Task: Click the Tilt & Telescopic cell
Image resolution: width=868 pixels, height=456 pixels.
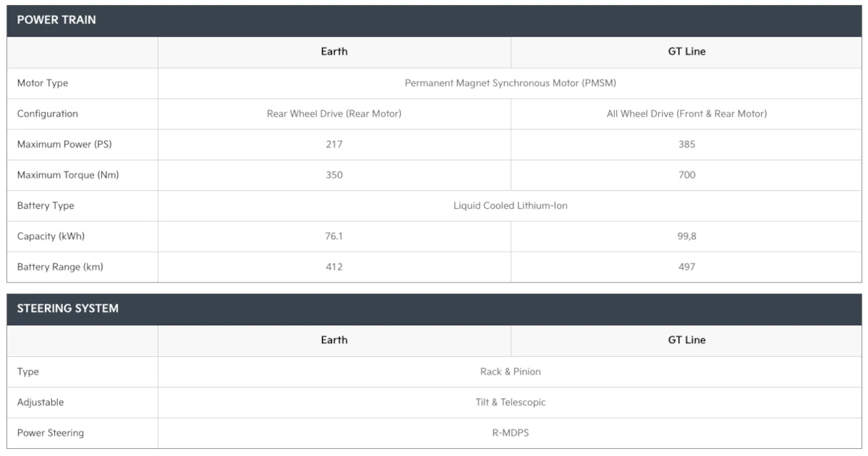Action: coord(510,403)
